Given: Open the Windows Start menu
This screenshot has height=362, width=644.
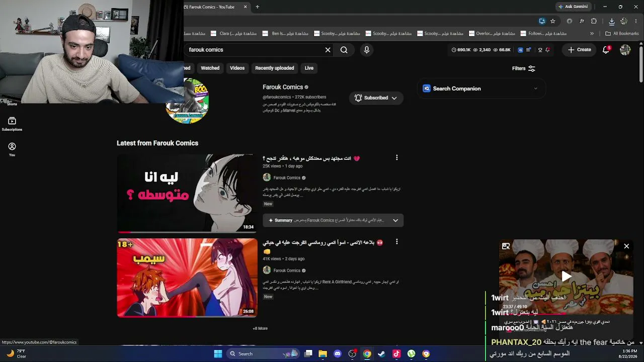Looking at the screenshot, I should coord(218,353).
